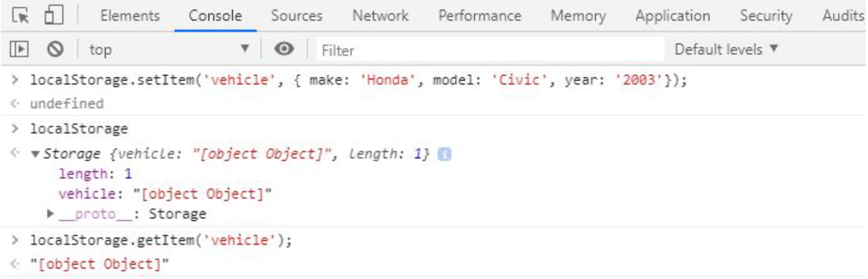Select the Sources panel
The height and width of the screenshot is (279, 868).
coord(296,15)
